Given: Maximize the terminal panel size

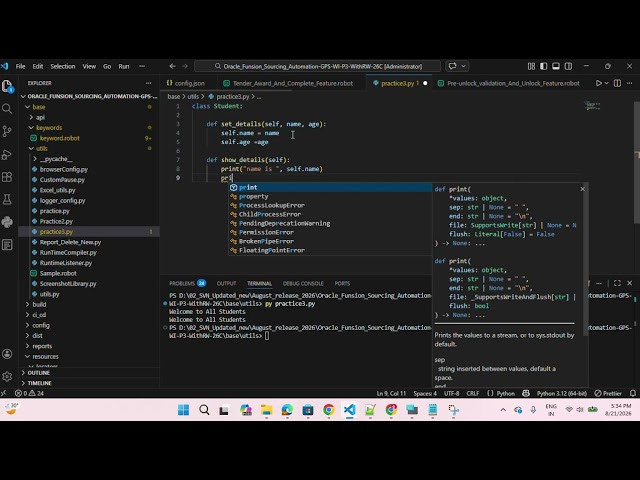Looking at the screenshot, I should point(617,283).
